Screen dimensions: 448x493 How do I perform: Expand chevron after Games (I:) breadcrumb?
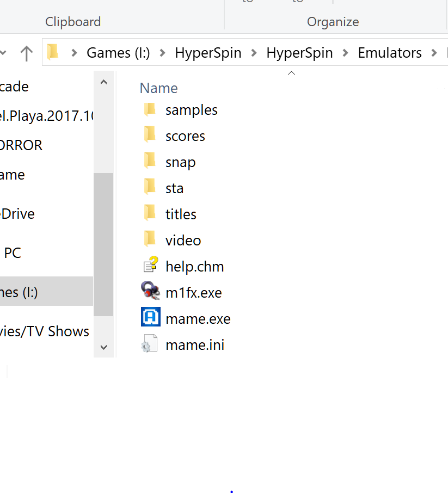pyautogui.click(x=162, y=53)
